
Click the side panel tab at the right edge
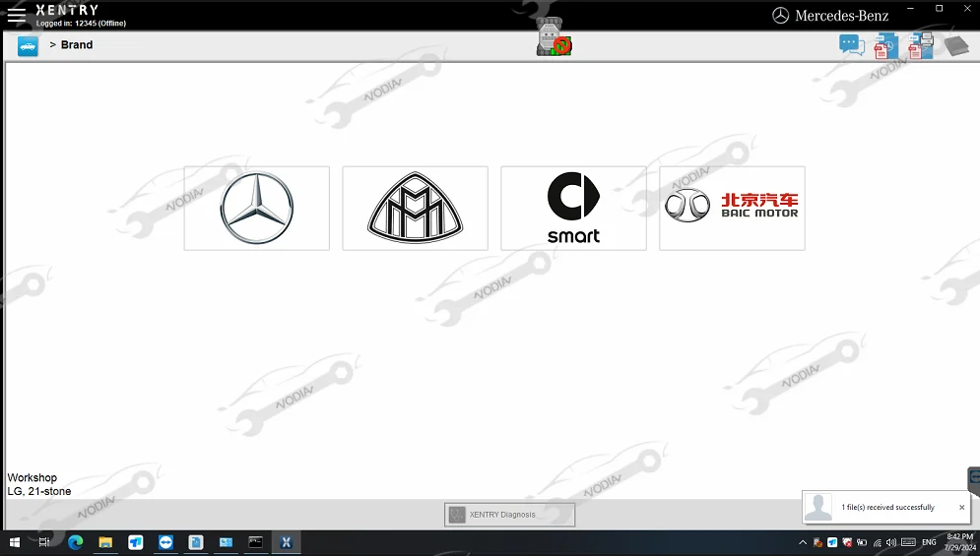[974, 481]
